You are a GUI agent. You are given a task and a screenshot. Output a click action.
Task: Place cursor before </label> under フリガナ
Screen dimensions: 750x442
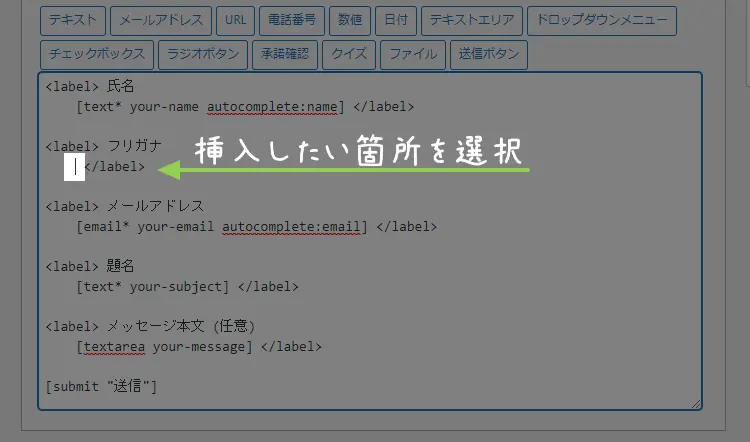tap(75, 166)
